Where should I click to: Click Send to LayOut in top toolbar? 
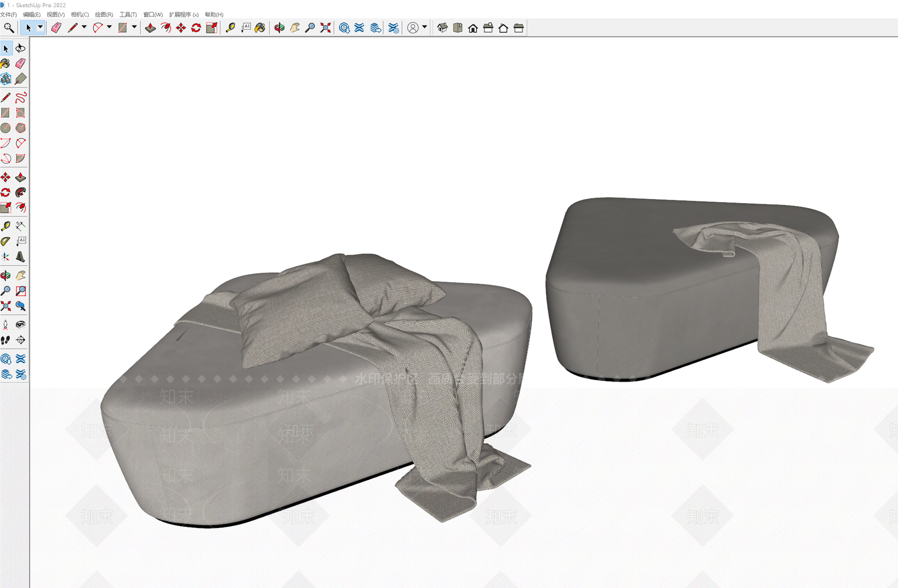pos(375,27)
